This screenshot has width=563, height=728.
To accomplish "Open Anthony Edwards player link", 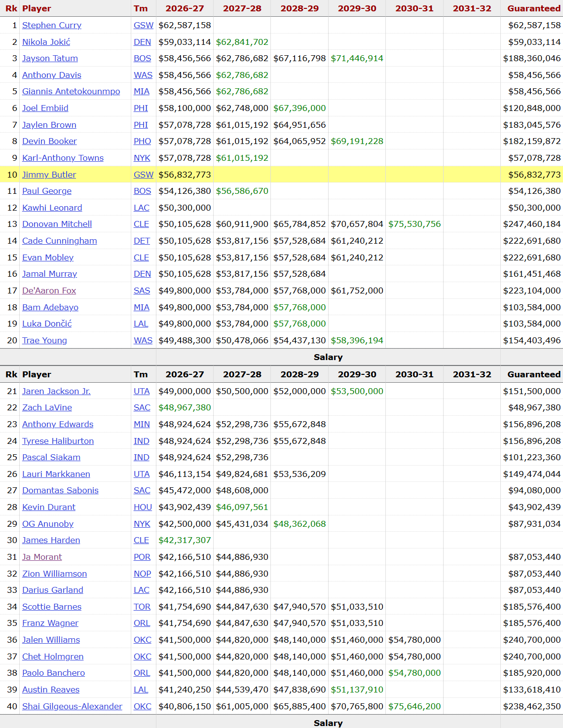I will click(58, 424).
